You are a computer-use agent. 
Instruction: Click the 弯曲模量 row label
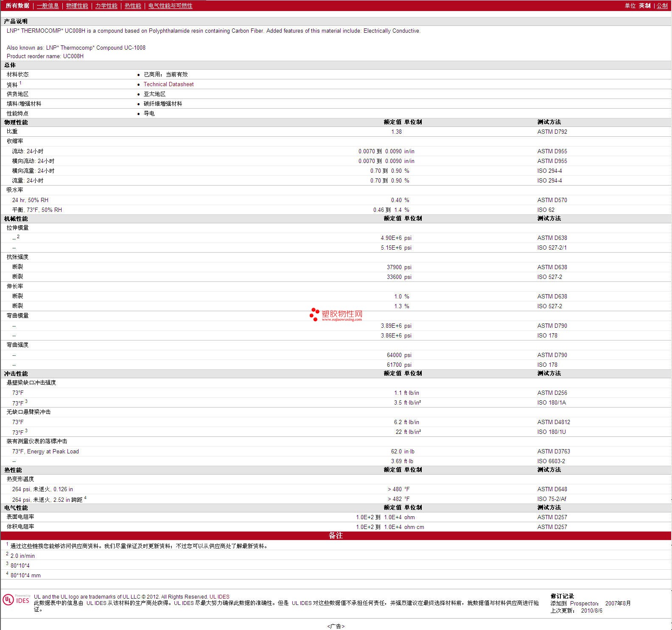coord(17,315)
